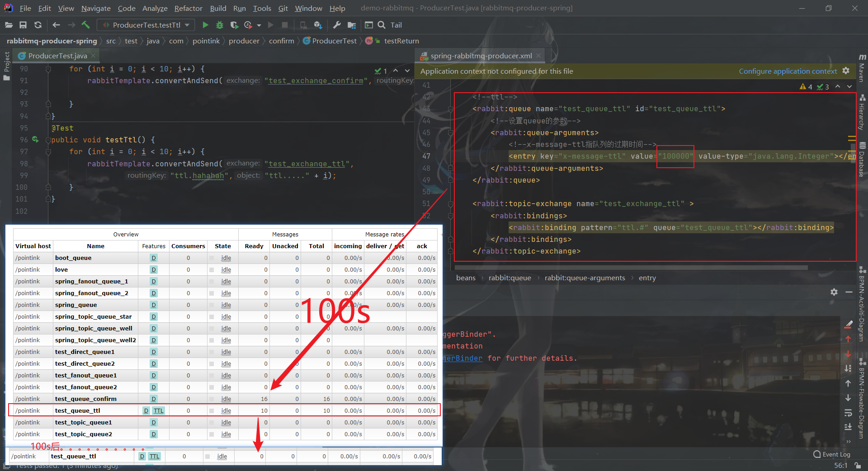The width and height of the screenshot is (868, 471).
Task: Run ProducerTest.testTtl with green play icon
Action: (x=205, y=25)
